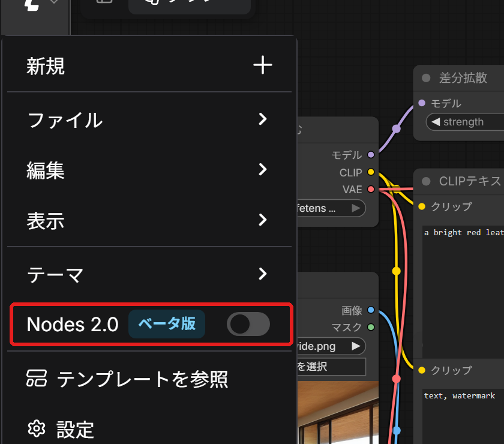Expand the テーマ chevron arrow
The image size is (504, 444).
[263, 274]
